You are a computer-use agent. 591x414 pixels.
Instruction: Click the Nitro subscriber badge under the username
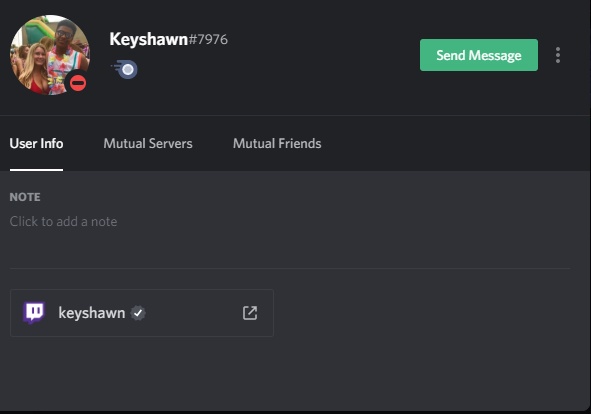pos(124,69)
